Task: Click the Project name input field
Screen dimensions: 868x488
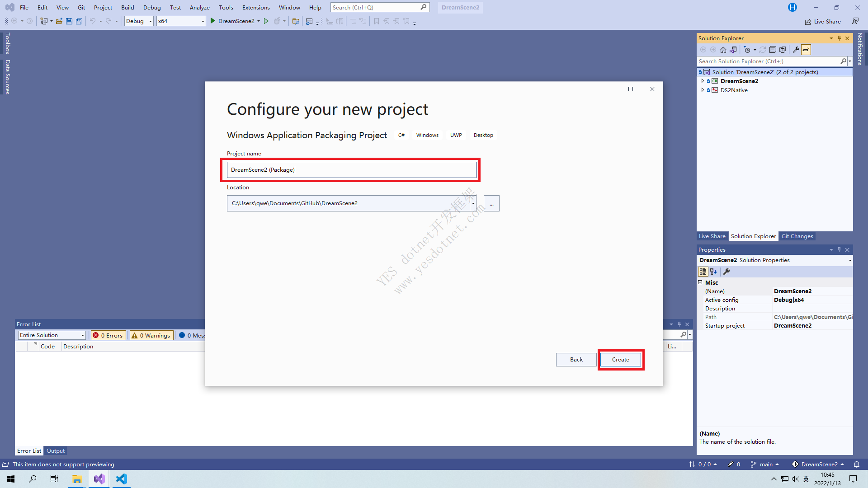Action: point(351,170)
